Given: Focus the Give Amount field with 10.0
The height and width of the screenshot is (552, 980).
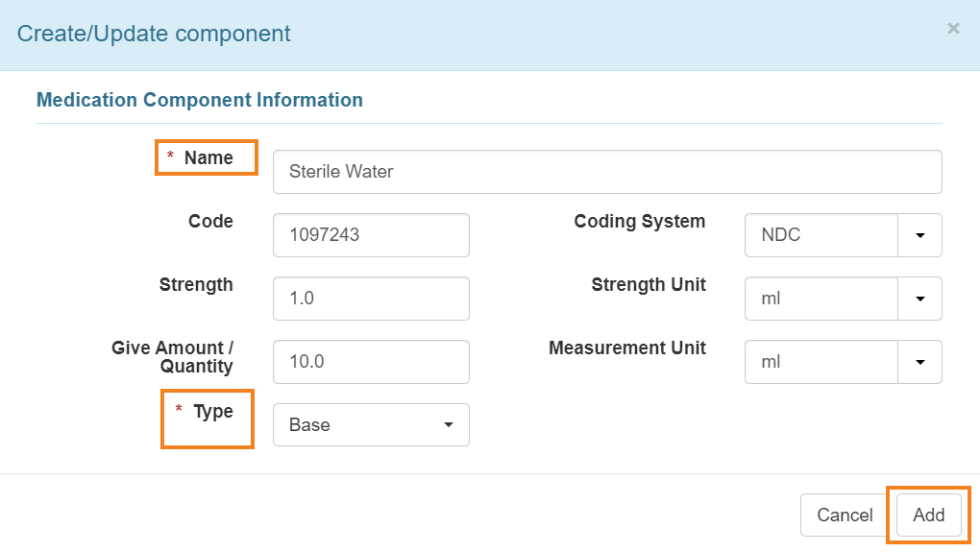Looking at the screenshot, I should tap(371, 362).
